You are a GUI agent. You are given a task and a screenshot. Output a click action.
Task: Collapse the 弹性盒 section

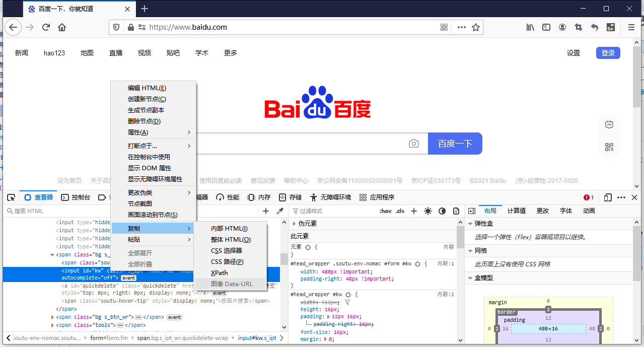coord(470,224)
